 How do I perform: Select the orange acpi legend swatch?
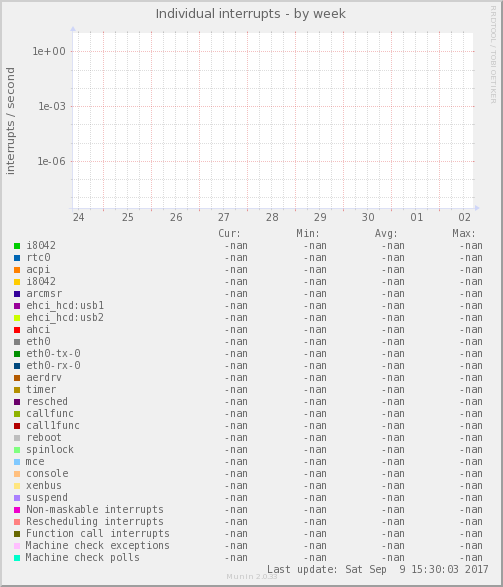tap(17, 270)
